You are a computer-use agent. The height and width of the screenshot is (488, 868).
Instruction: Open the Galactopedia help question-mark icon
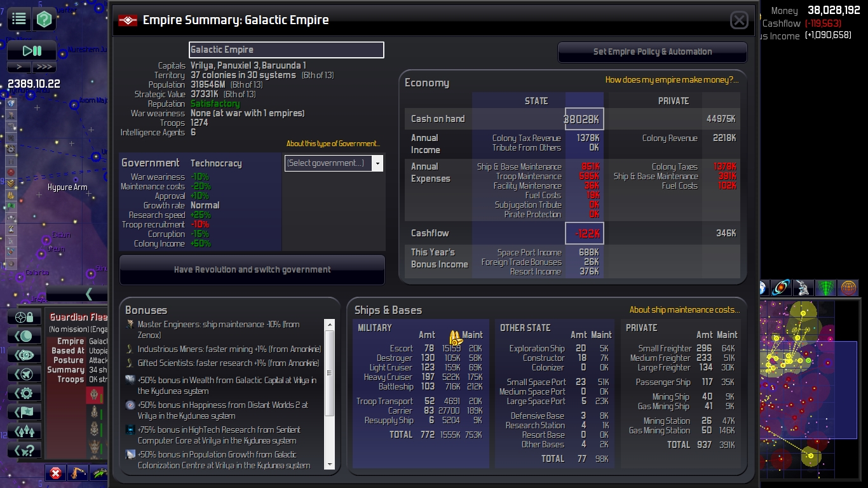click(44, 19)
